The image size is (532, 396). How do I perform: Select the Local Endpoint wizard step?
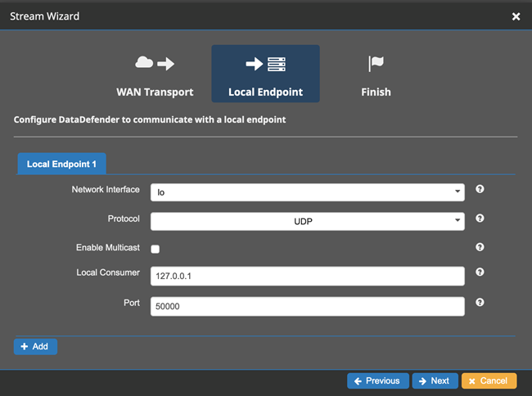(x=265, y=74)
